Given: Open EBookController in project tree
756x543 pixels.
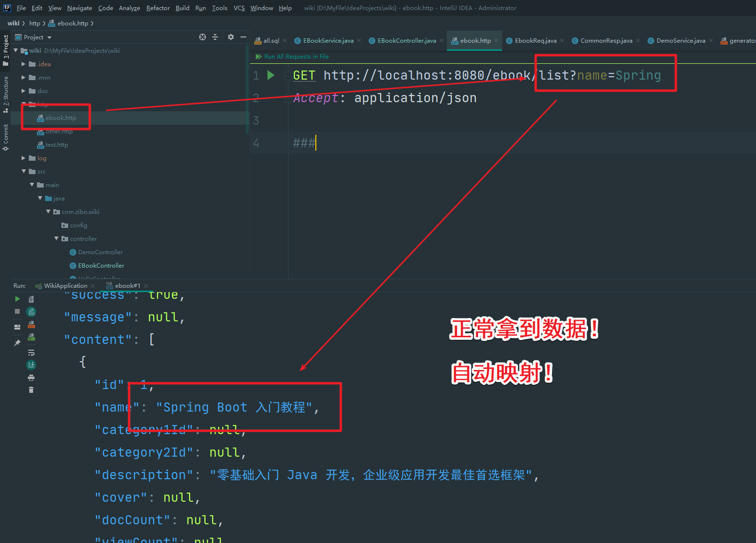Looking at the screenshot, I should click(101, 265).
